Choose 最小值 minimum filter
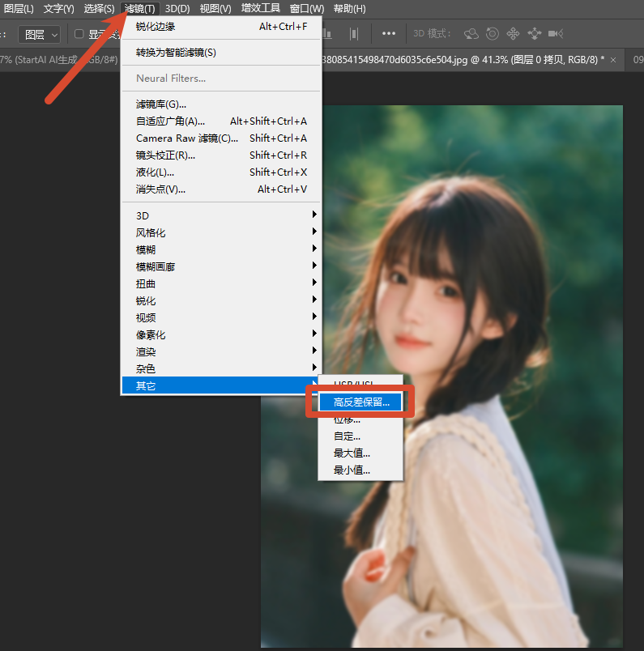This screenshot has width=644, height=651. click(360, 470)
